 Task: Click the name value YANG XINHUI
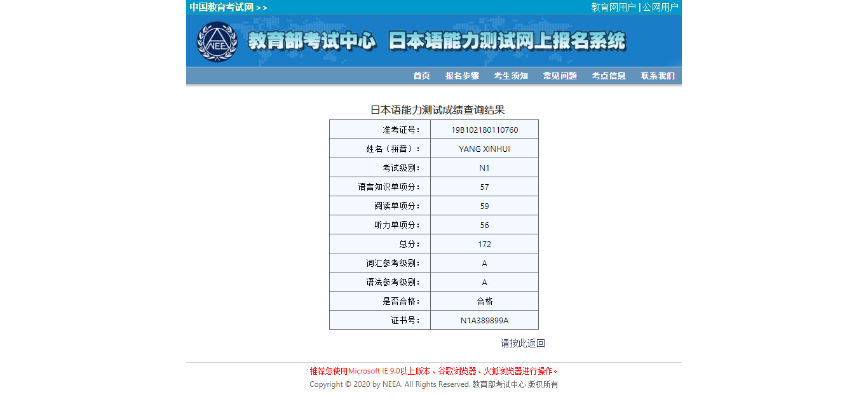pyautogui.click(x=484, y=149)
